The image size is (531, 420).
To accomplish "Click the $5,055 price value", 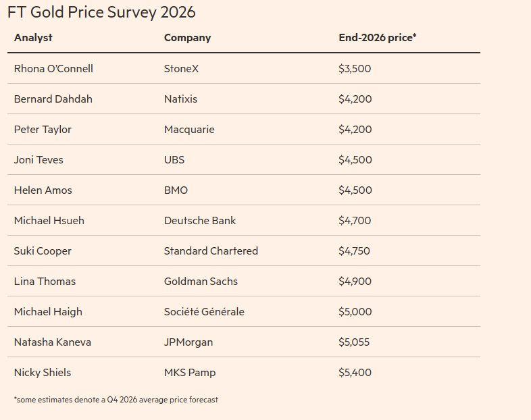I will coord(354,342).
